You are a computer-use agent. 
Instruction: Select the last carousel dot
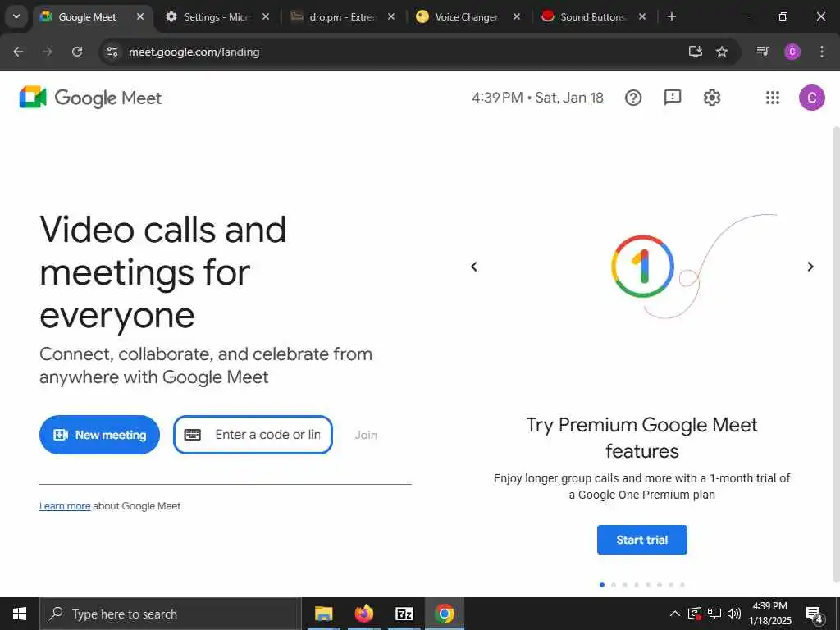[682, 585]
